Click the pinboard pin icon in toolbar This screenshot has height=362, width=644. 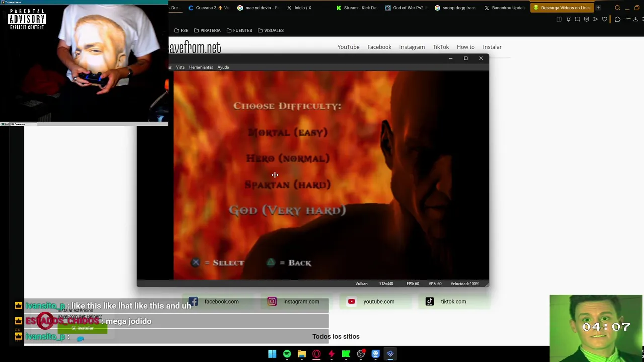point(569,19)
